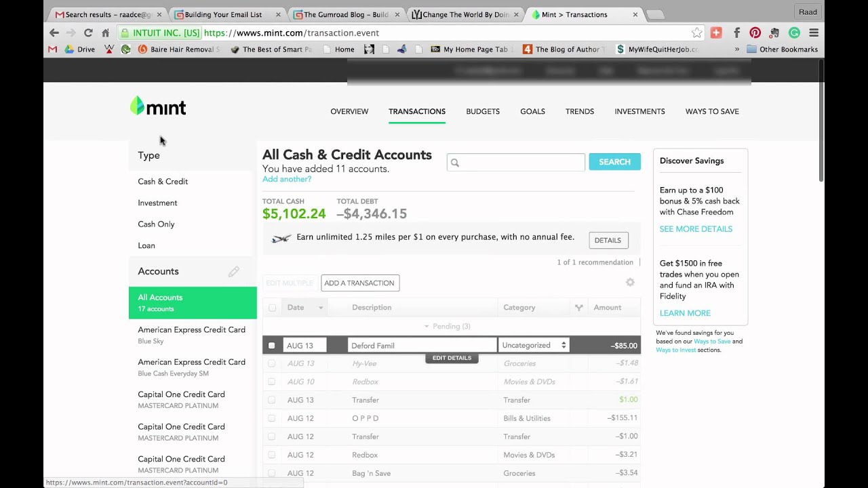Image resolution: width=868 pixels, height=488 pixels.
Task: Collapse the Pending (3) section
Action: 447,326
